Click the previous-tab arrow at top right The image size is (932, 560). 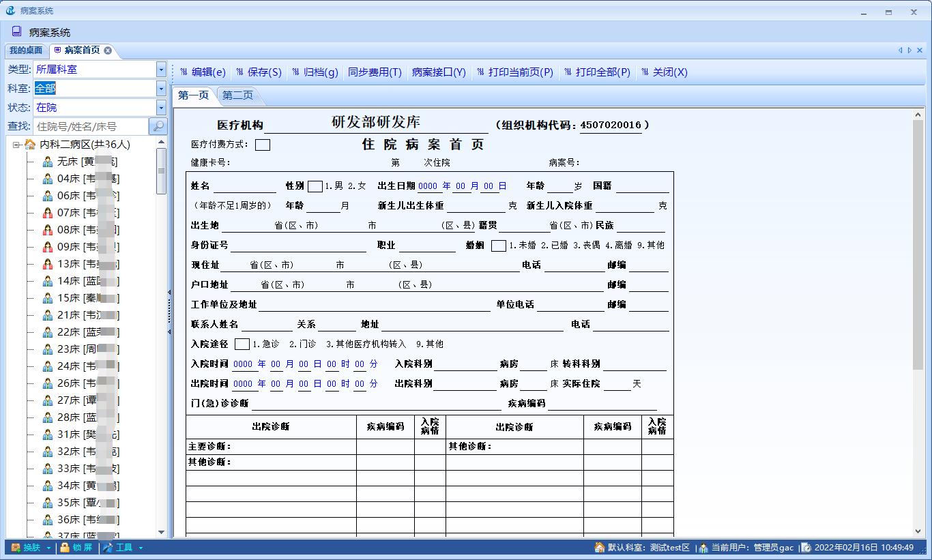901,50
